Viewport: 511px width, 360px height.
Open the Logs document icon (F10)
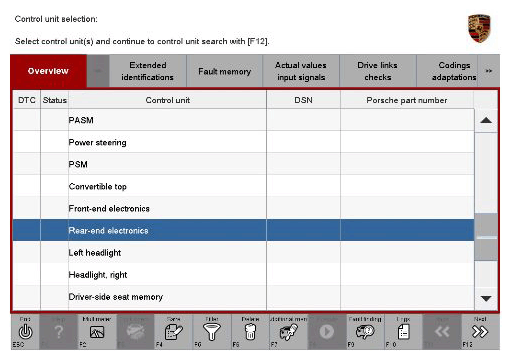coord(403,332)
